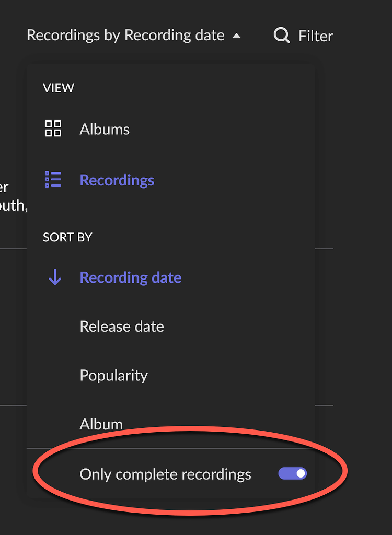Screen dimensions: 392x535
Task: Open the Filter text button
Action: 316,36
